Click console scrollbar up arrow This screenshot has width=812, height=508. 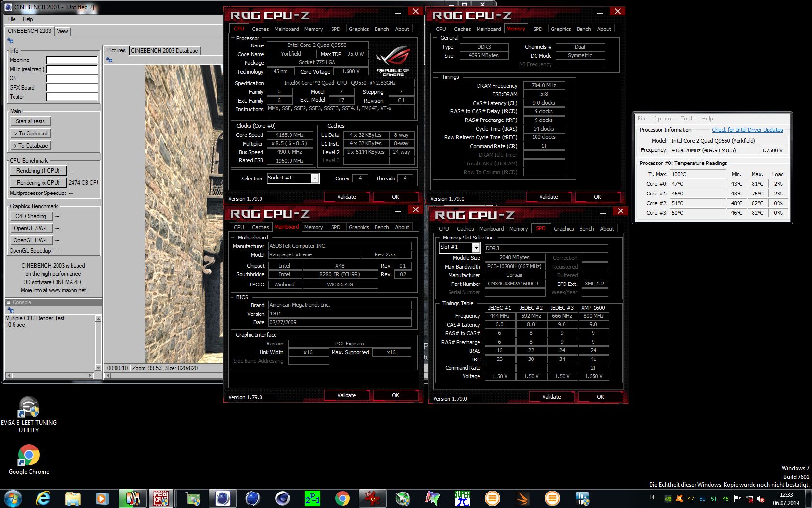pos(98,319)
